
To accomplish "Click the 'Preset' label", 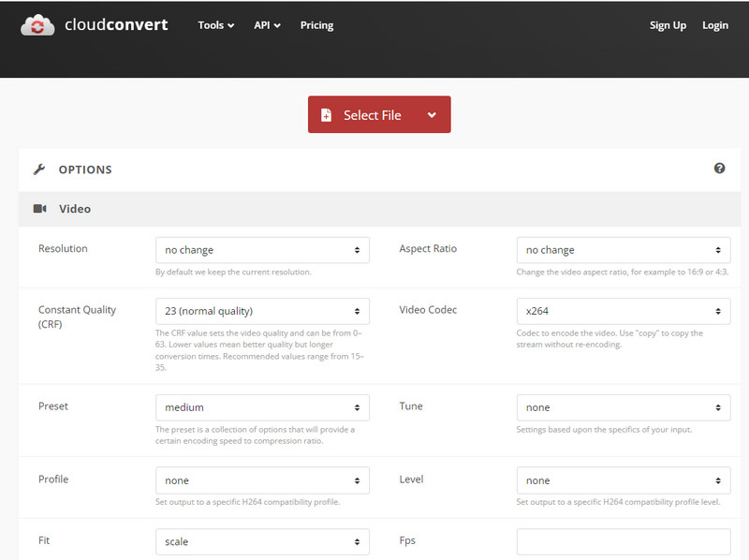I will [53, 406].
